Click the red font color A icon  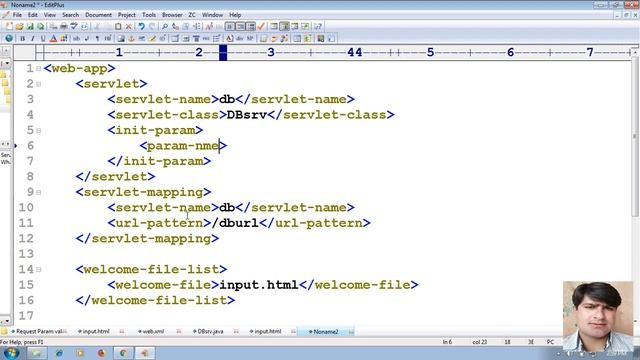53,39
